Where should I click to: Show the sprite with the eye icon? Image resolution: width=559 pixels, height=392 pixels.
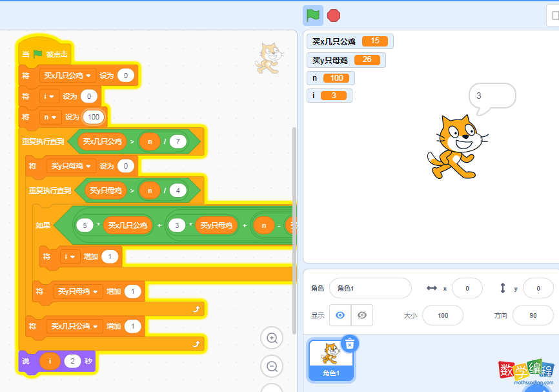pyautogui.click(x=340, y=315)
